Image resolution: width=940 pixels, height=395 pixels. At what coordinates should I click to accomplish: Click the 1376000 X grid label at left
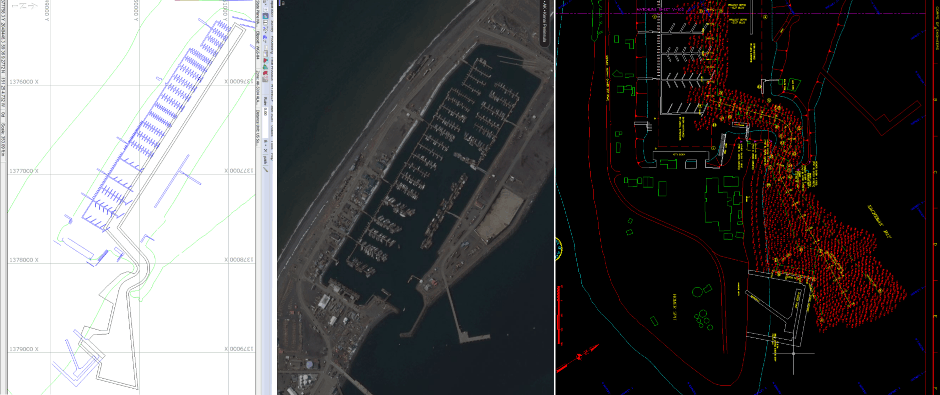[24, 82]
